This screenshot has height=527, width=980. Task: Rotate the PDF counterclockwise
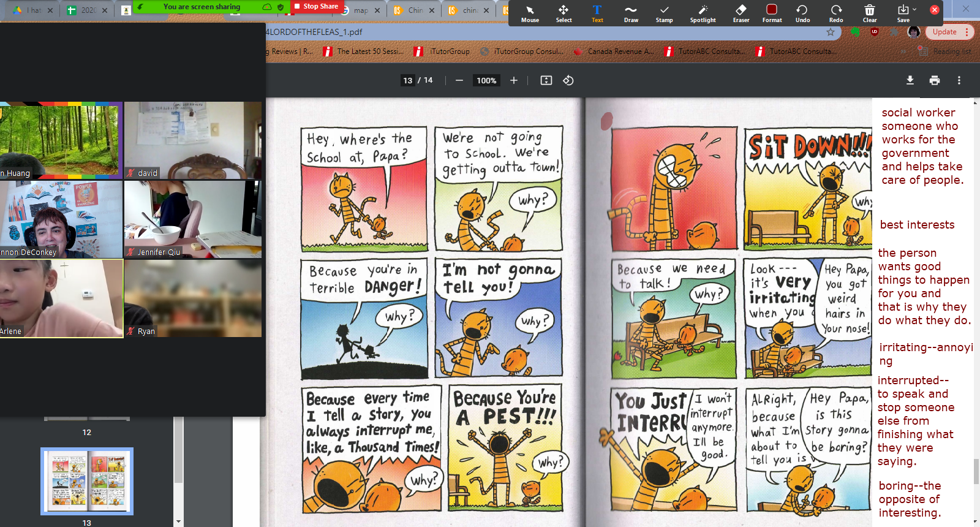point(568,80)
